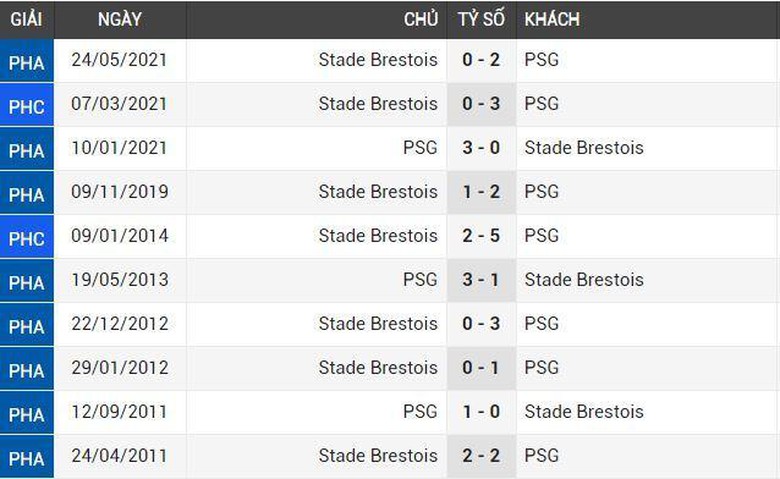Click the NGÀY column header
This screenshot has height=479, width=780.
coord(120,19)
